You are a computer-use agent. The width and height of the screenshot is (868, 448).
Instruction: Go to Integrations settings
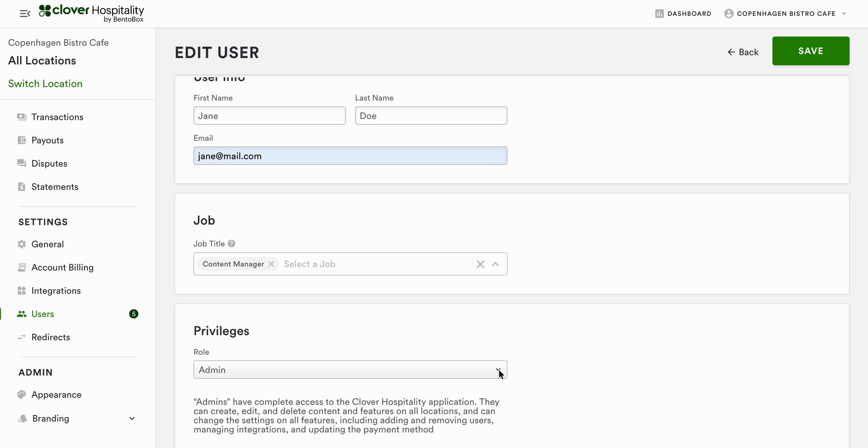[x=56, y=291]
